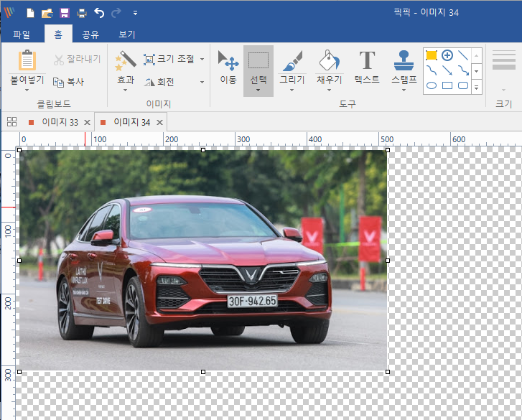This screenshot has width=522, height=420.
Task: Click the Print icon in the quick access bar
Action: tap(82, 13)
